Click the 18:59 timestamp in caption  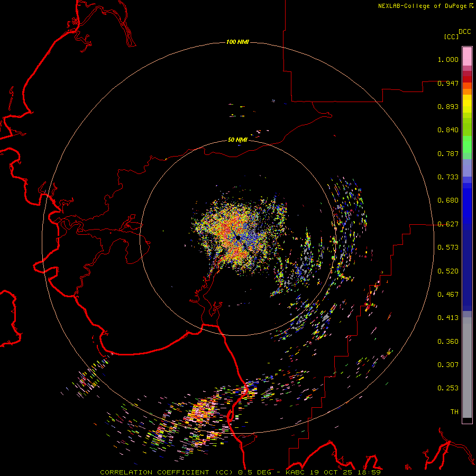pyautogui.click(x=369, y=472)
